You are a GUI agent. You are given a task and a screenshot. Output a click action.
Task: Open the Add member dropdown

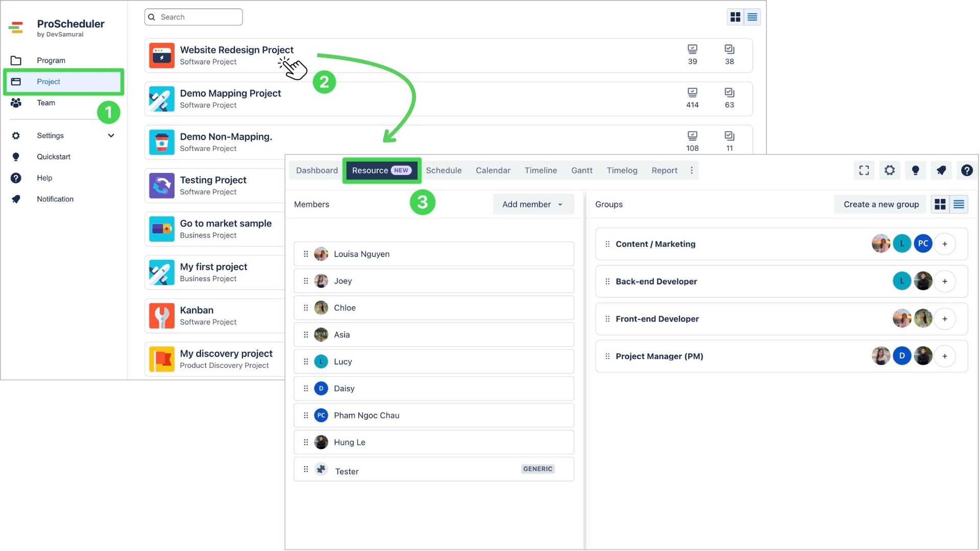coord(532,204)
